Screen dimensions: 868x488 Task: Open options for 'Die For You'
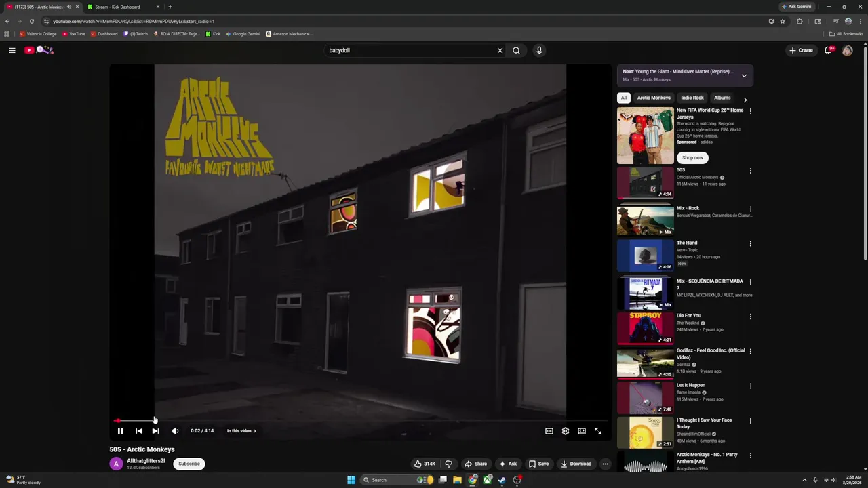750,317
